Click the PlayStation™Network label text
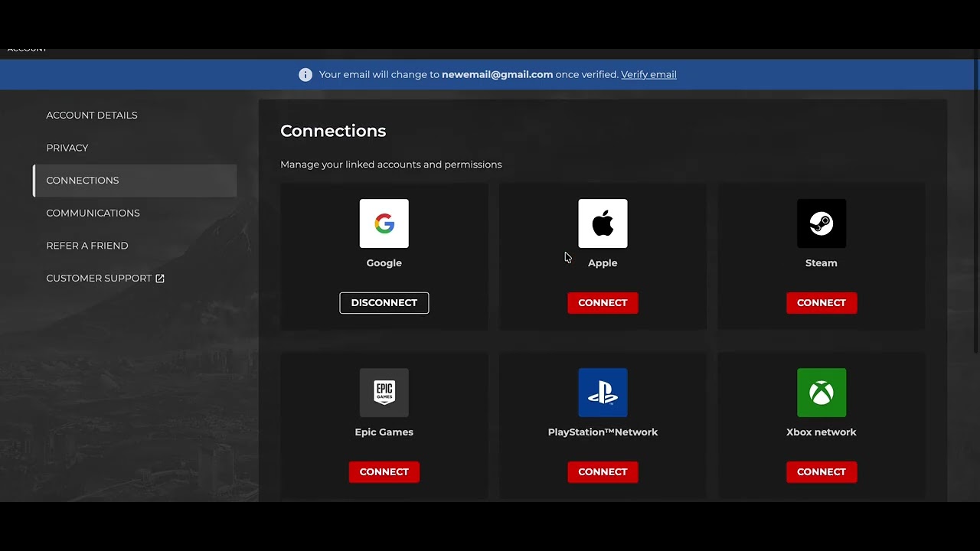 pyautogui.click(x=603, y=432)
